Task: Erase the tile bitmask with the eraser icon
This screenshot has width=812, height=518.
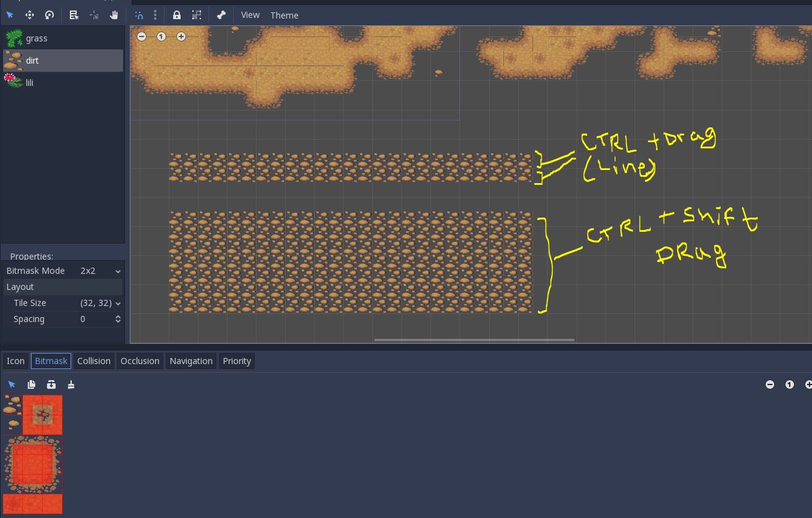Action: coord(71,384)
